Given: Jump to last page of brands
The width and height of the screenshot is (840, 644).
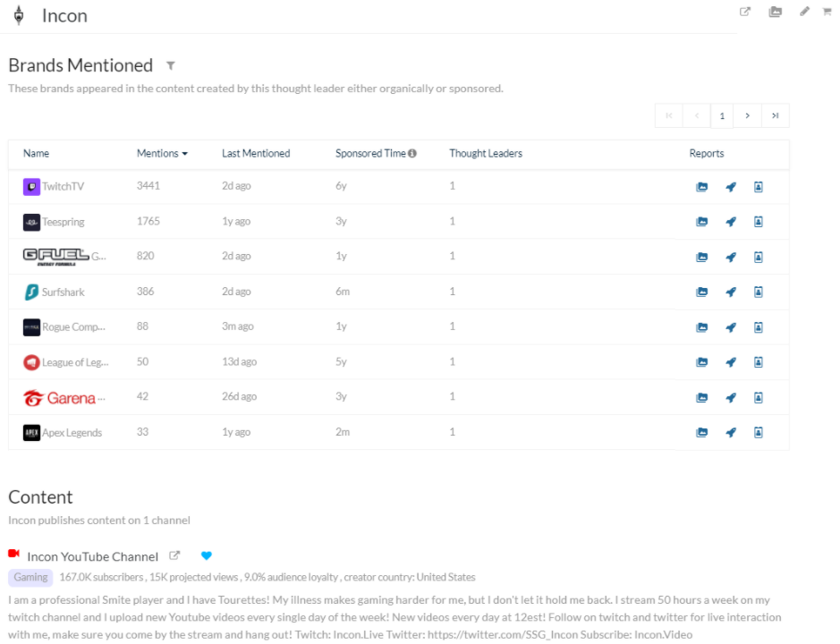Looking at the screenshot, I should pos(775,115).
